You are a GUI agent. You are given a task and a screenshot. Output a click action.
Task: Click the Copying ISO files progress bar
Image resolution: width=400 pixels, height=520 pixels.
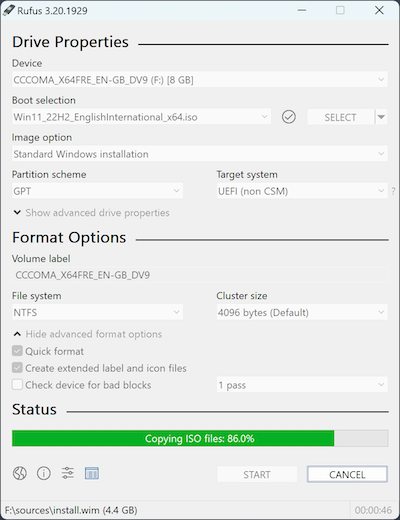coord(200,438)
